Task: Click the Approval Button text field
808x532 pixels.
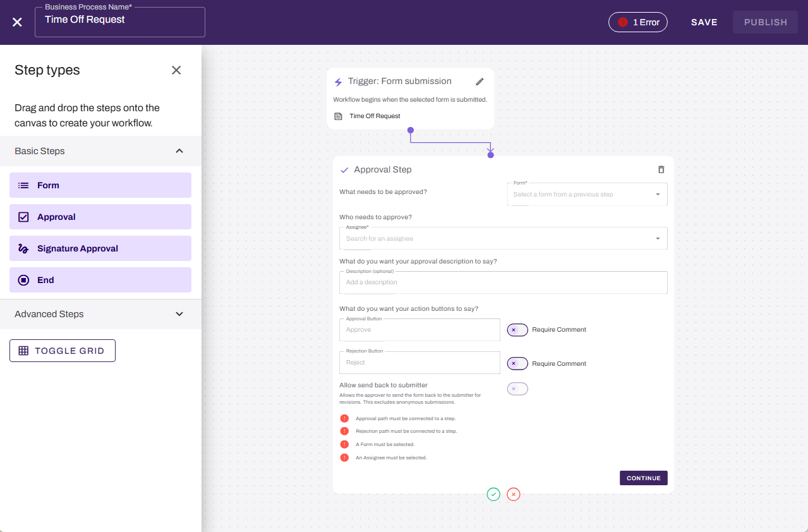Action: pyautogui.click(x=419, y=330)
